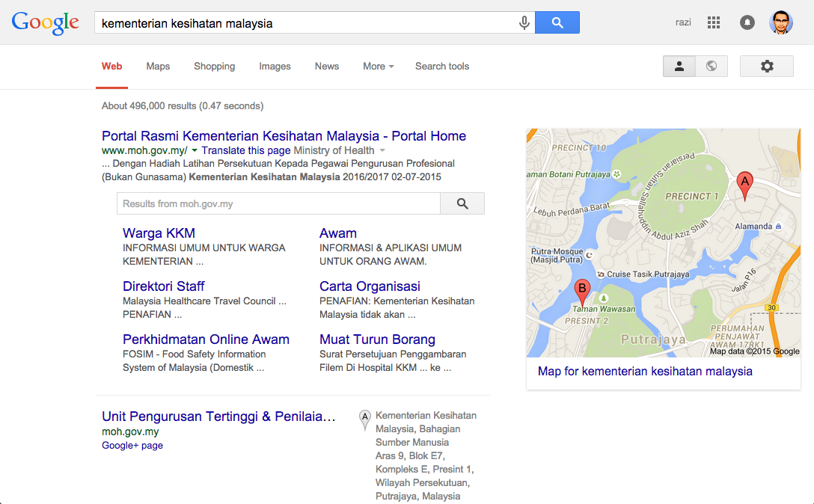This screenshot has width=814, height=504.
Task: Open Unit Pengurusan Tertinggi & Penilaian result
Action: coord(218,417)
